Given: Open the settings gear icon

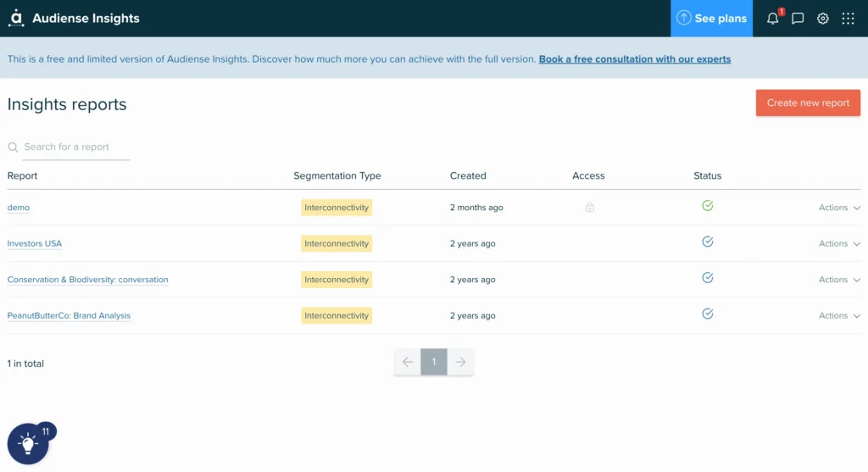Looking at the screenshot, I should click(x=823, y=19).
